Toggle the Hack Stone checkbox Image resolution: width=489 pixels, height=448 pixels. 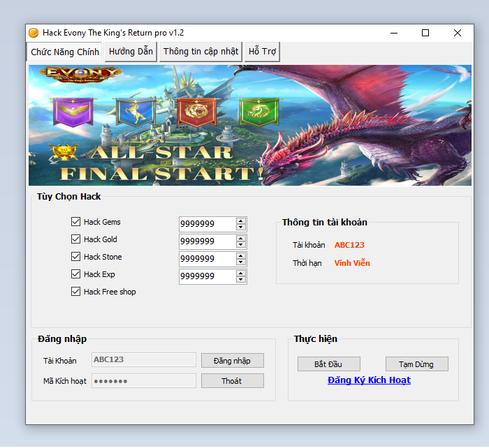point(76,257)
